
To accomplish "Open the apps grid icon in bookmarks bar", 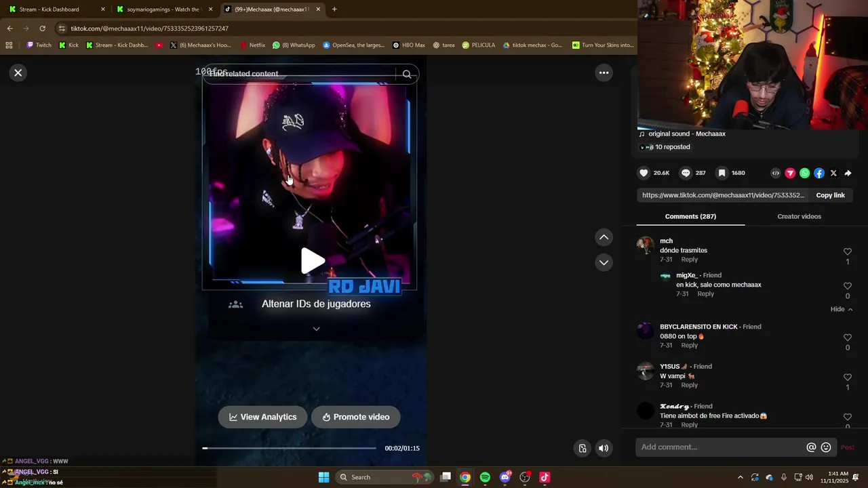I will pyautogui.click(x=9, y=45).
